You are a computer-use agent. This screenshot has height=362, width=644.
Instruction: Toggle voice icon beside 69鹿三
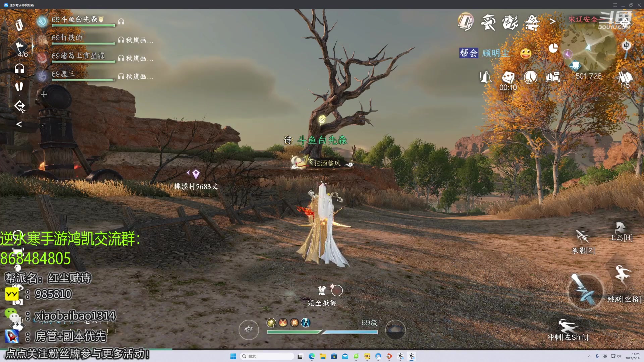(x=121, y=76)
